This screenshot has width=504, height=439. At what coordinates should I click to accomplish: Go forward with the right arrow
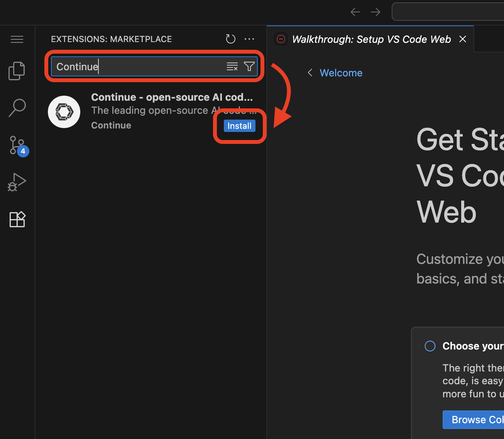point(375,12)
